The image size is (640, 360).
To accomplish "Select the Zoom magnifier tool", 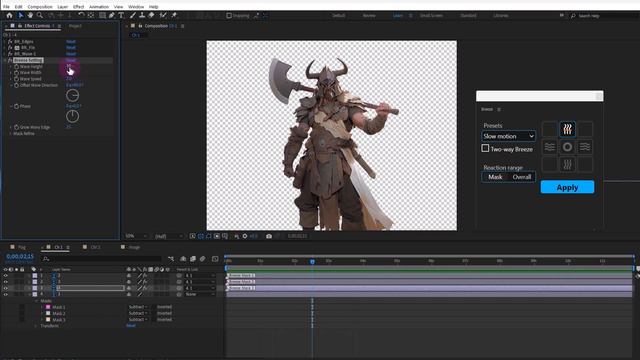I will [x=40, y=16].
